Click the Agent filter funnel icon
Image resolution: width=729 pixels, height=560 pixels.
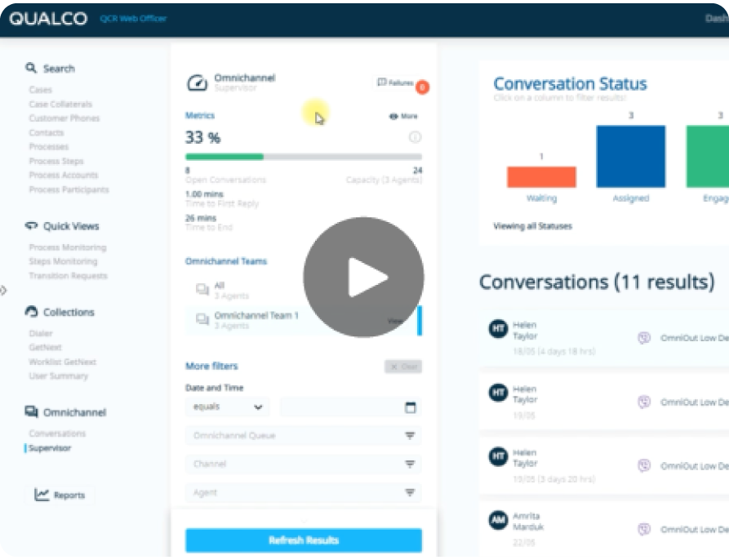[410, 493]
